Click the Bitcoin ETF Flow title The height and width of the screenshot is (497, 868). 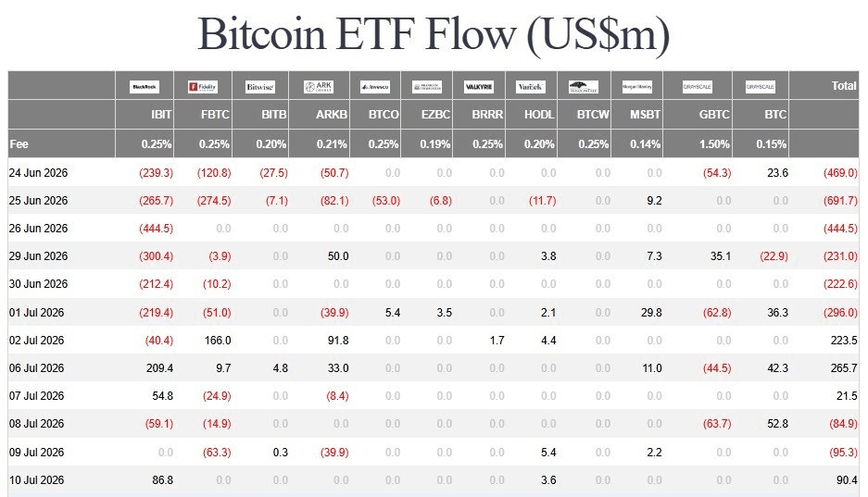[x=434, y=35]
